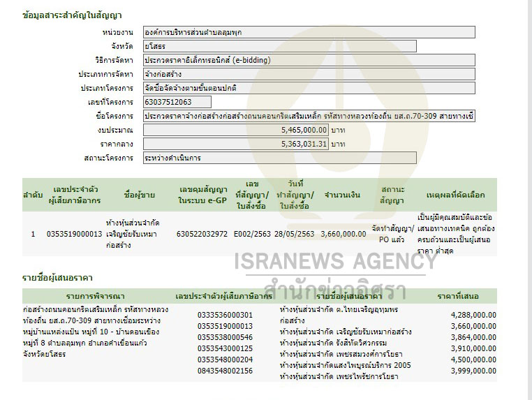Select bidder tax ID 0843548002156

point(225,371)
